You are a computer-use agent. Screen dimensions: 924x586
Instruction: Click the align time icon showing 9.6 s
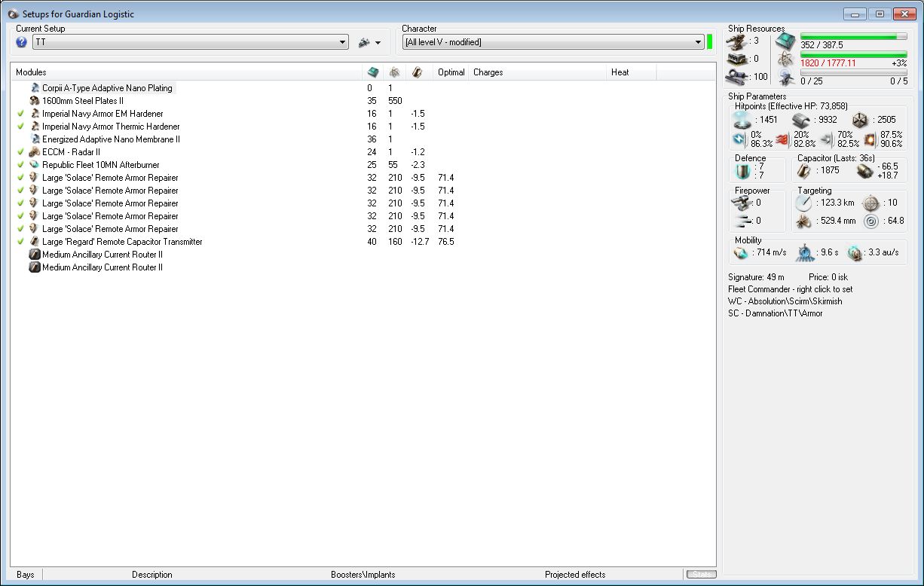(x=806, y=252)
